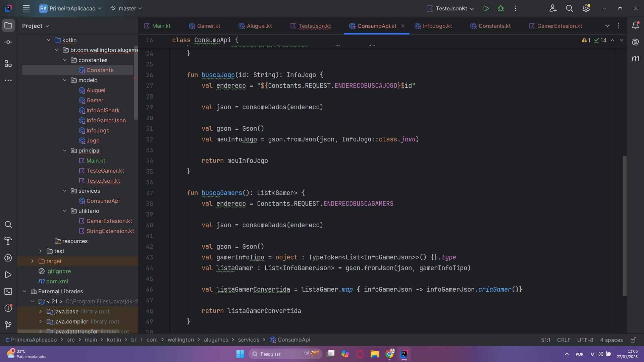Toggle read-only lock in status bar
Screen dimensions: 644x362
pos(633,340)
